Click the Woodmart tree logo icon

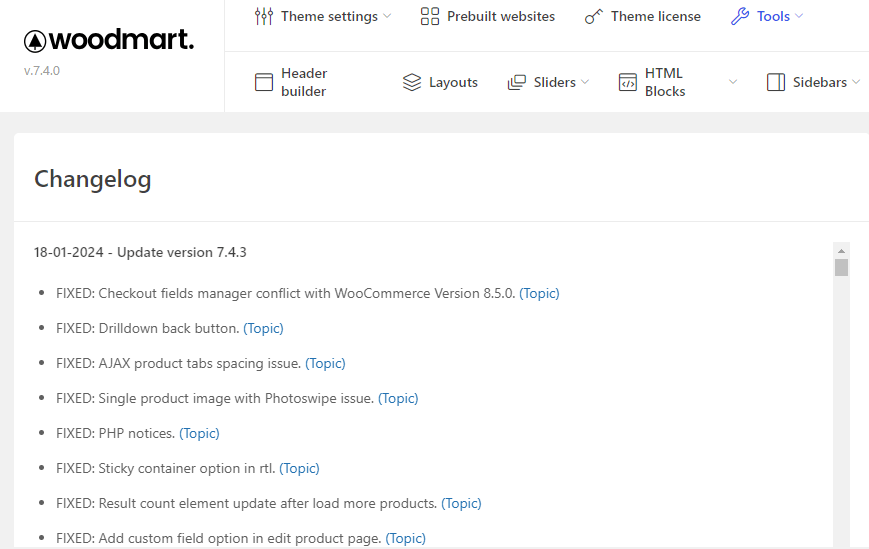[x=35, y=41]
